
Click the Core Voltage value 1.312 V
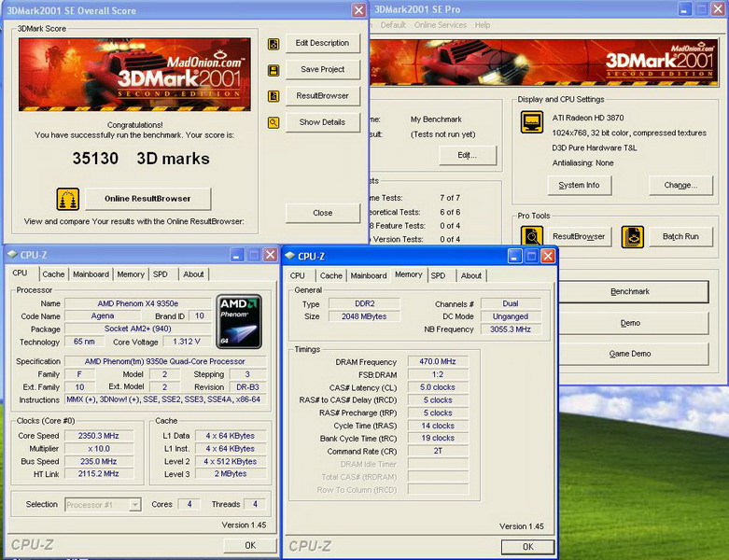click(x=187, y=342)
